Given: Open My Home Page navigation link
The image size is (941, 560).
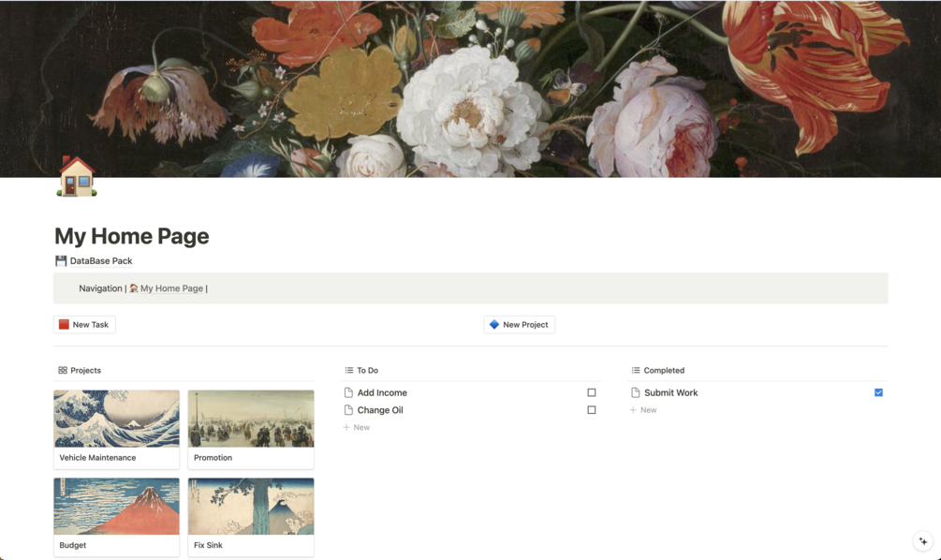Looking at the screenshot, I should click(171, 288).
